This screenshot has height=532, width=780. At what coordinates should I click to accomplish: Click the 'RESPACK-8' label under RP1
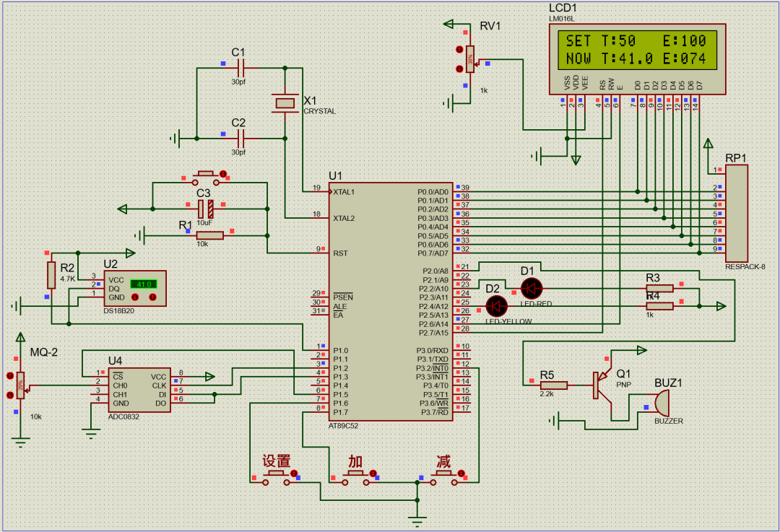click(x=745, y=267)
